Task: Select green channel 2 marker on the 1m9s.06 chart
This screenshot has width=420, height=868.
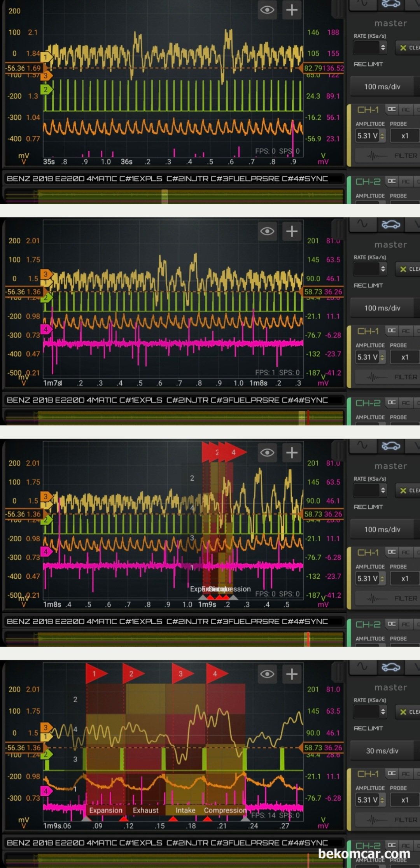Action: tap(46, 754)
